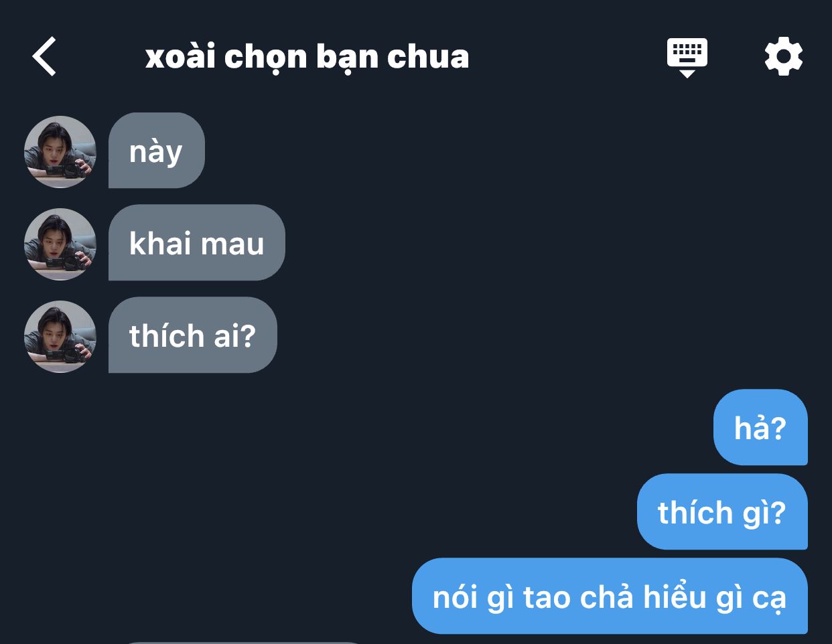Click the small down triangle under keyboard icon
This screenshot has width=832, height=644.
coord(687,74)
